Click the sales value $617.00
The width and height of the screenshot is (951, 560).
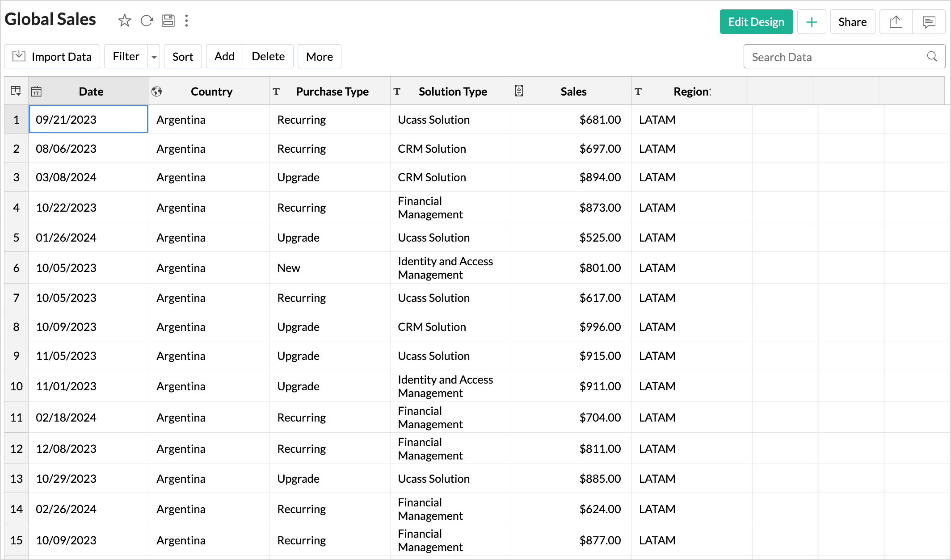tap(600, 298)
